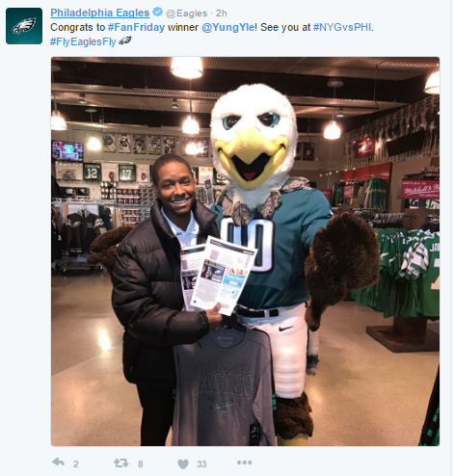Click the reply count 2
Screen dimensions: 454x476
pos(75,463)
